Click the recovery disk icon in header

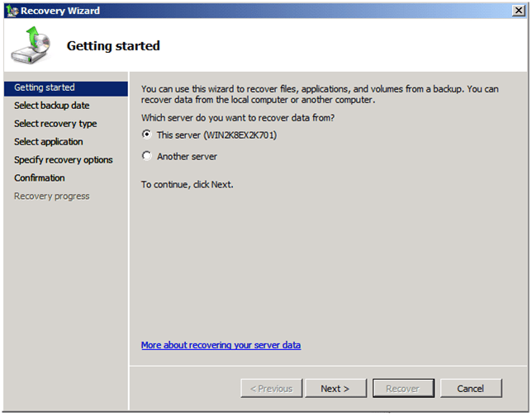(31, 46)
